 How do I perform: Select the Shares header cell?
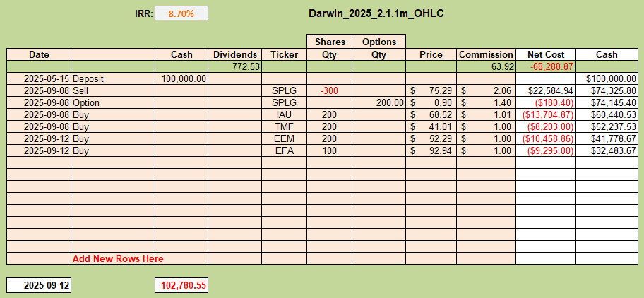[x=329, y=42]
